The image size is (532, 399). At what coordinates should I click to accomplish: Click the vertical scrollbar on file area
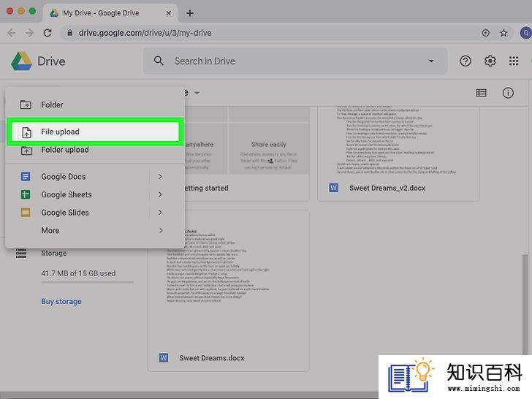click(525, 304)
